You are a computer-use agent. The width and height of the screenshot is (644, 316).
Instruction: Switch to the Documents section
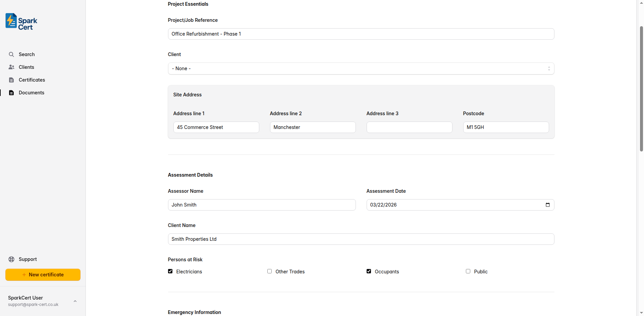click(x=32, y=92)
